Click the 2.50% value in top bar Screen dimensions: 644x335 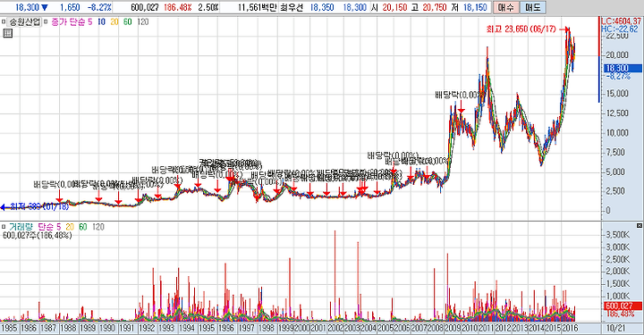coord(208,7)
